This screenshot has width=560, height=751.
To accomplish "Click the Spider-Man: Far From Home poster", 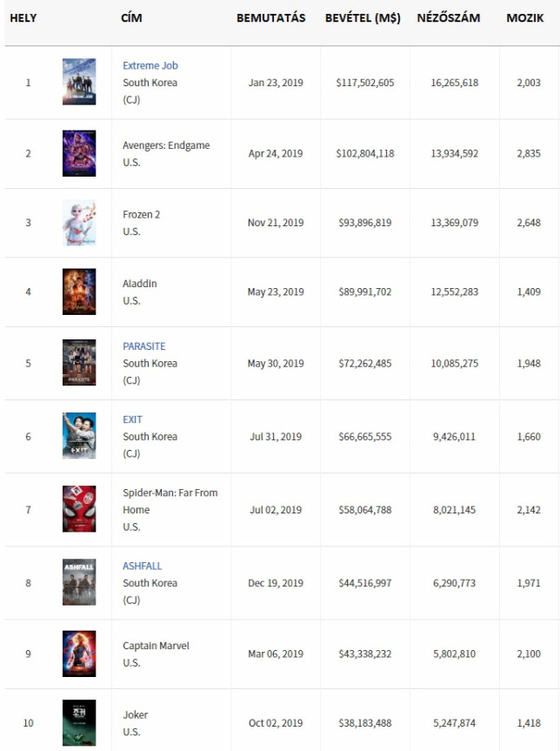I will tap(79, 509).
